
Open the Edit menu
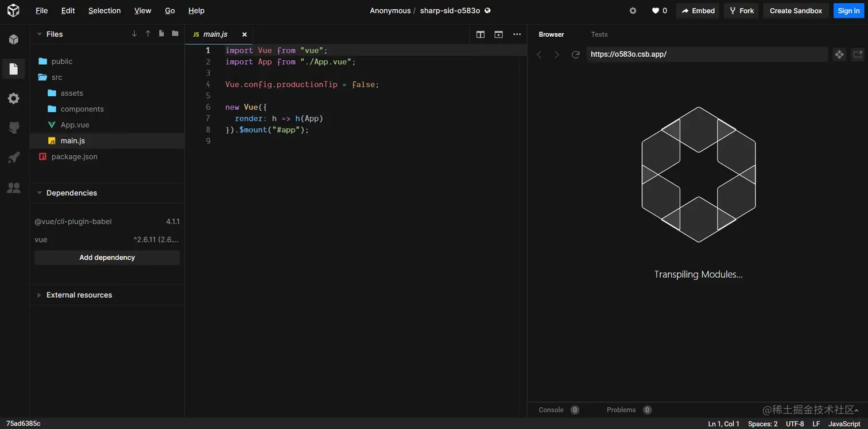coord(68,10)
